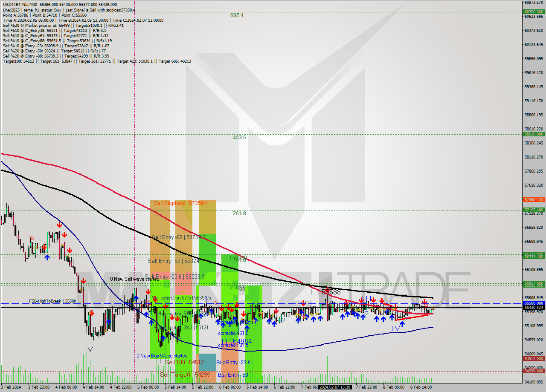Click the orange 57350.400 price tag
This screenshot has height=392, width=546.
pos(534,199)
